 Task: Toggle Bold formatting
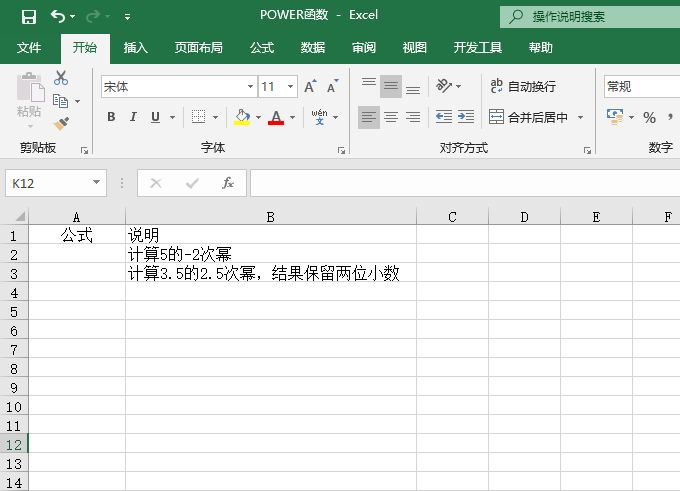[111, 117]
